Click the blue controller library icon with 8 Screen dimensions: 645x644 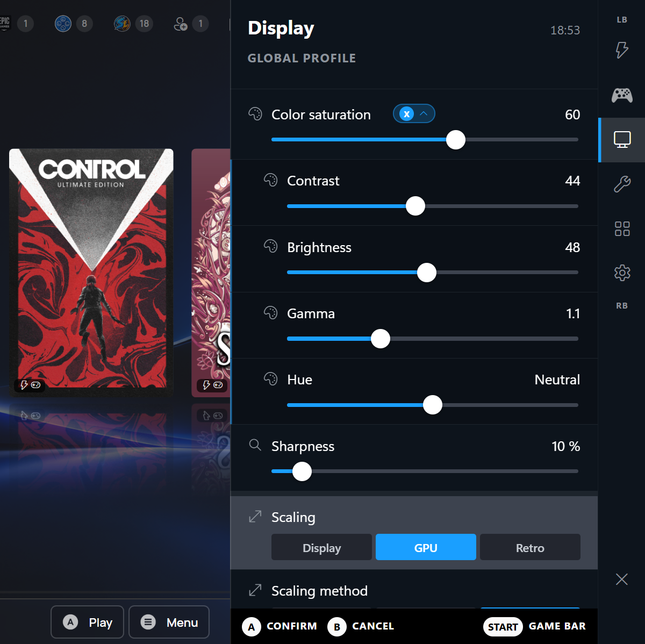click(x=63, y=24)
